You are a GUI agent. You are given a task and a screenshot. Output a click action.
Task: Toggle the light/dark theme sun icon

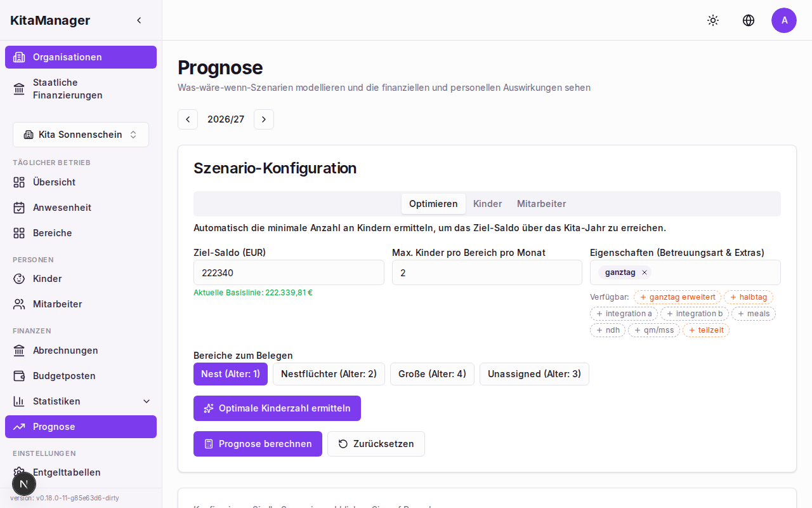coord(713,20)
